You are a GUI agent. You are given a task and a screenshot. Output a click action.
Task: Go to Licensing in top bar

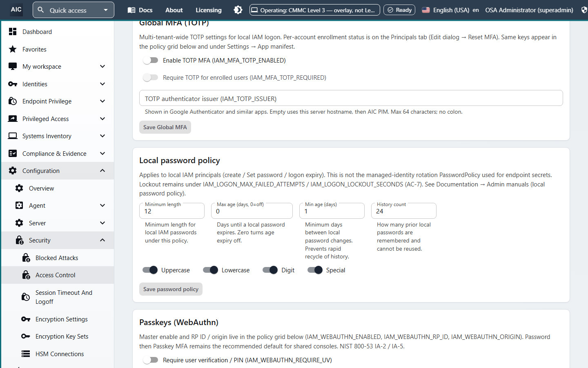click(x=209, y=10)
